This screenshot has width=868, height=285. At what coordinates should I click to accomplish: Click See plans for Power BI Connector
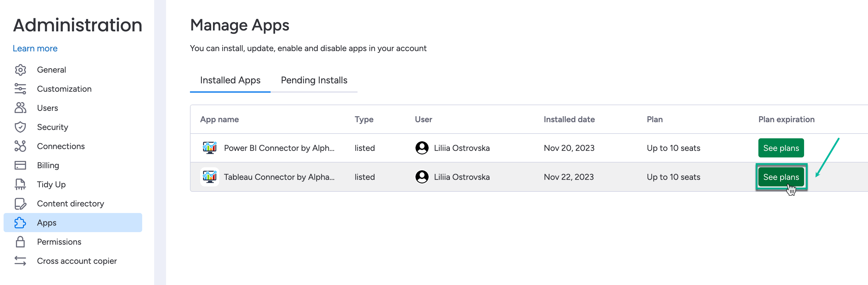781,148
